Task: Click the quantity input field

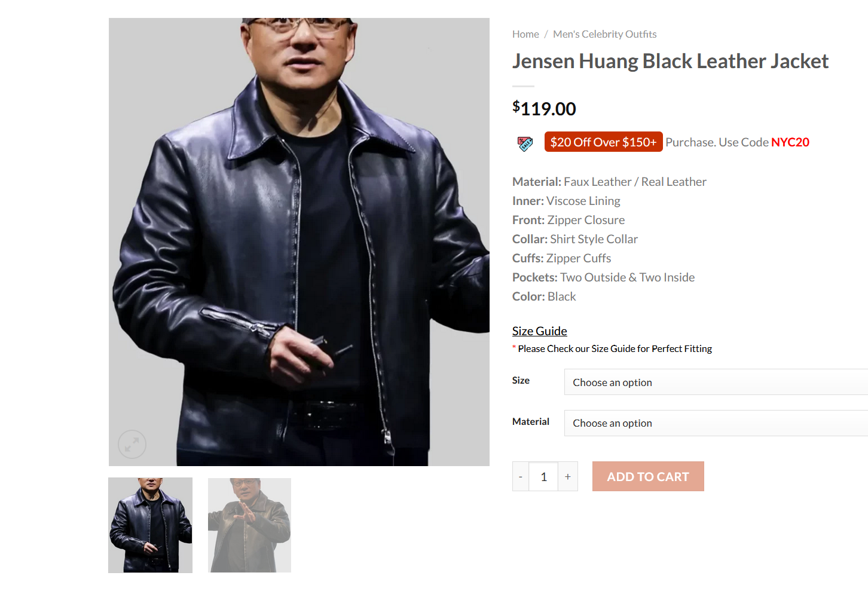Action: click(543, 476)
